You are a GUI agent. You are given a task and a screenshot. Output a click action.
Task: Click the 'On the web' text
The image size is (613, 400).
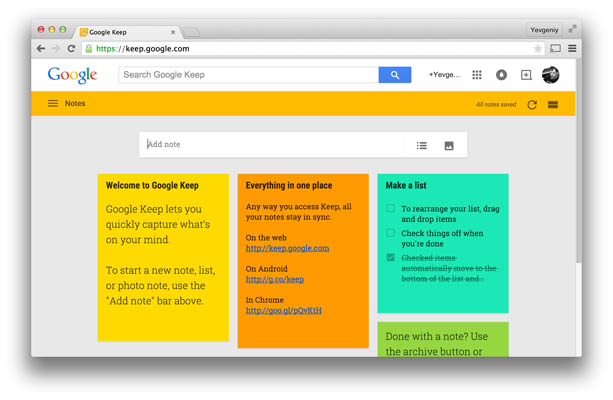[x=266, y=238]
